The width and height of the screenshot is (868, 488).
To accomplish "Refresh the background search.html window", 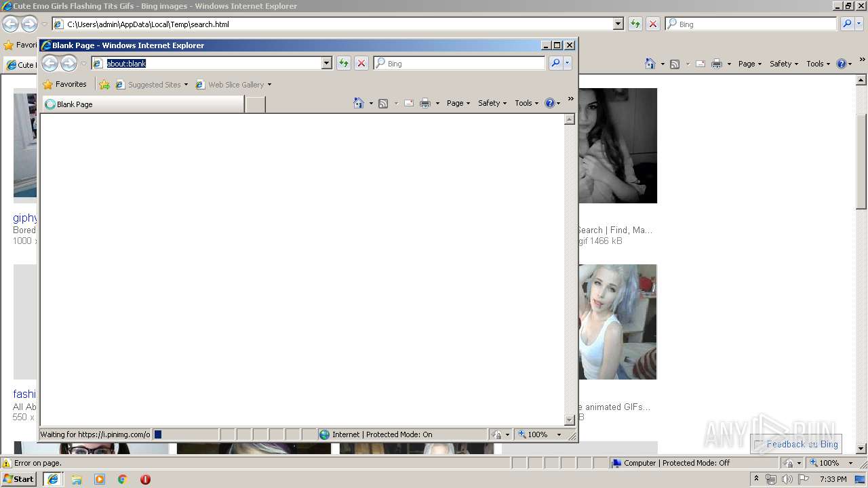I will click(x=635, y=24).
